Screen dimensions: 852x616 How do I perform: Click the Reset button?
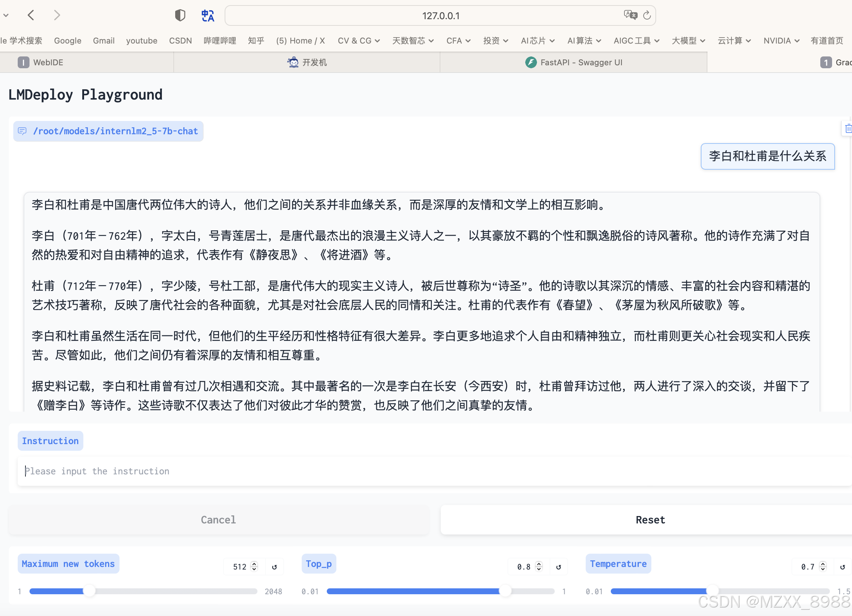(650, 520)
